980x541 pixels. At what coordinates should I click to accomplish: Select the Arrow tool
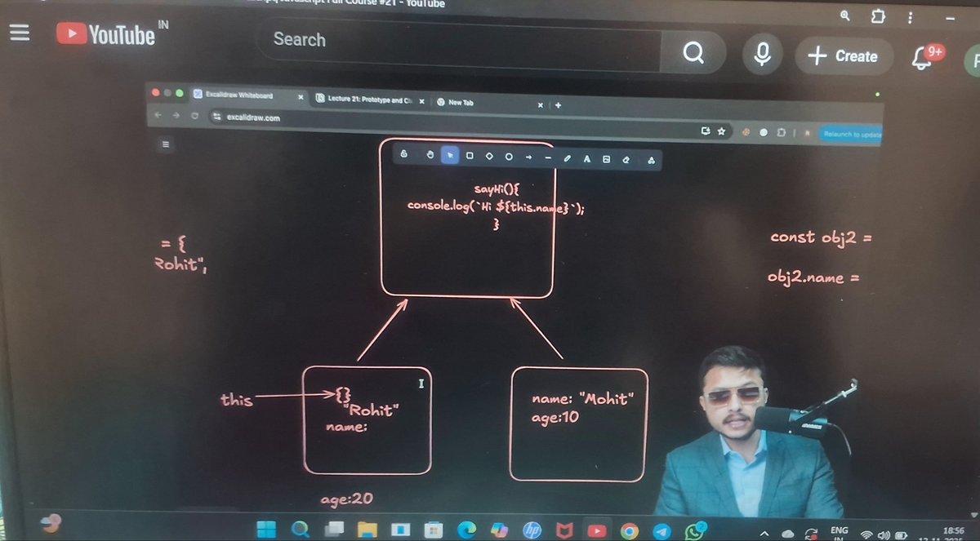pos(529,156)
